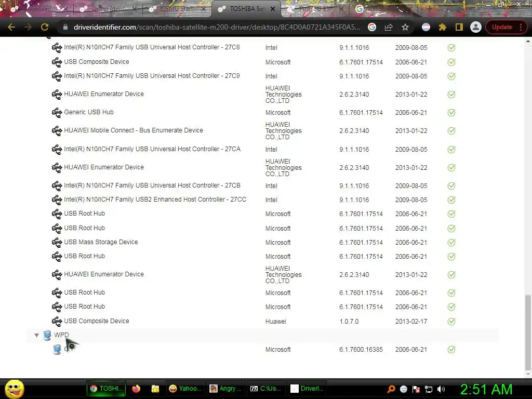The height and width of the screenshot is (399, 532).
Task: Click the WPD category device icon
Action: [47, 335]
